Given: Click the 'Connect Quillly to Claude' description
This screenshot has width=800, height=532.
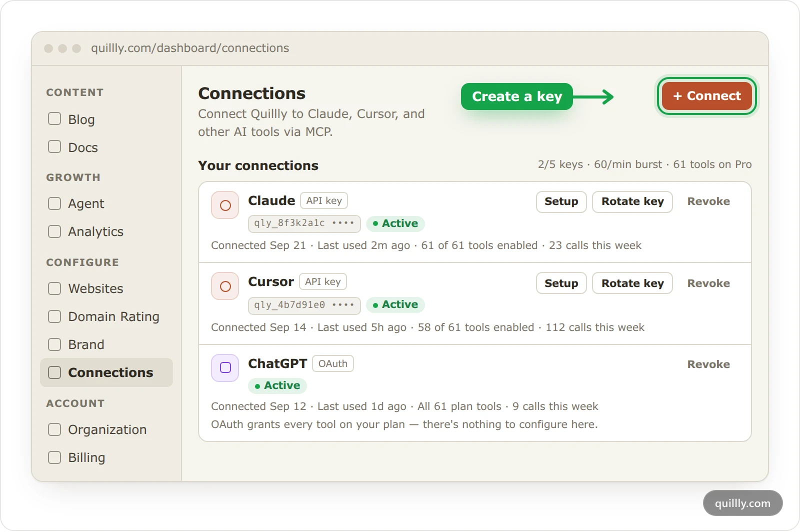Looking at the screenshot, I should point(311,123).
